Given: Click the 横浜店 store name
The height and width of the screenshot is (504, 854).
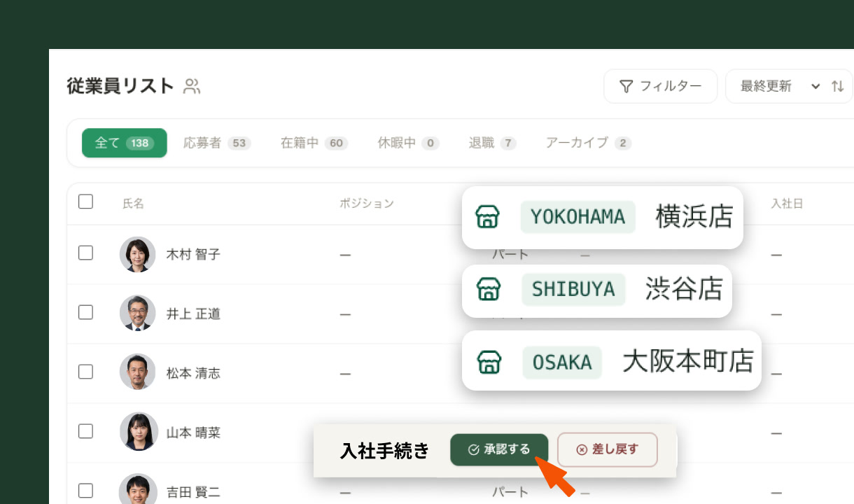Looking at the screenshot, I should pyautogui.click(x=694, y=217).
